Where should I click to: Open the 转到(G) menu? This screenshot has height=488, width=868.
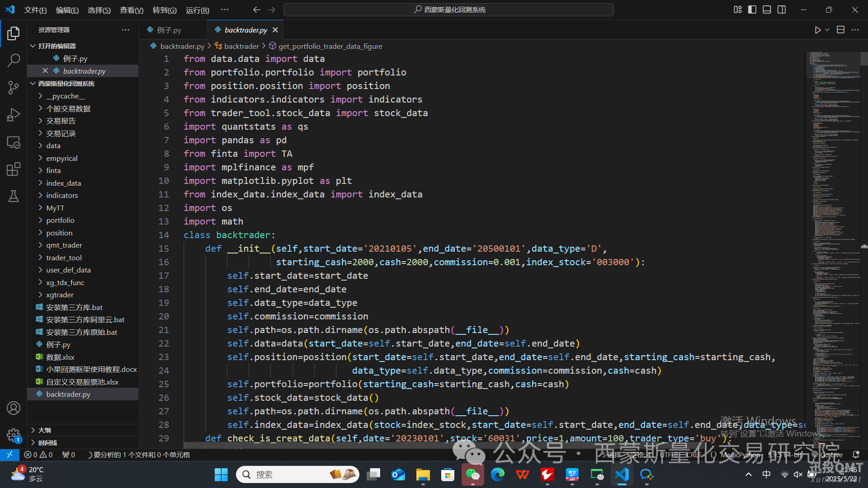[165, 10]
